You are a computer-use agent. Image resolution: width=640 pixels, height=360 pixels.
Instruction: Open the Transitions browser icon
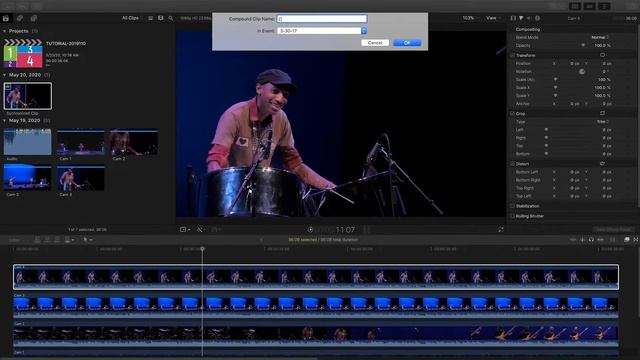coord(636,240)
